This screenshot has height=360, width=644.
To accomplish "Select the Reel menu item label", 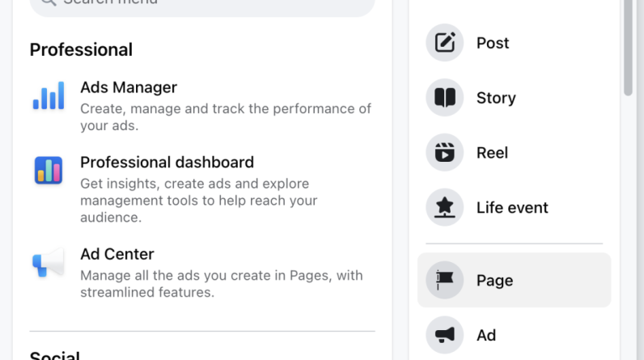I will coord(492,153).
